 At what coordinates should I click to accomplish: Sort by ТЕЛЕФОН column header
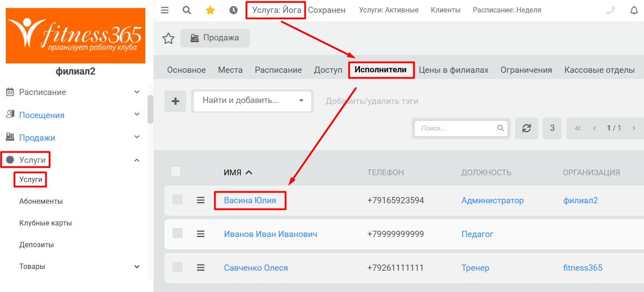(385, 173)
